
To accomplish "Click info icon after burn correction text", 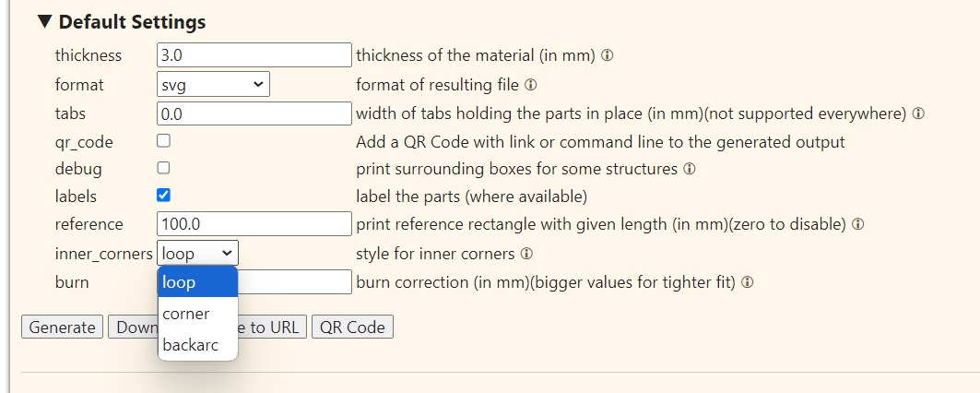I will point(747,282).
